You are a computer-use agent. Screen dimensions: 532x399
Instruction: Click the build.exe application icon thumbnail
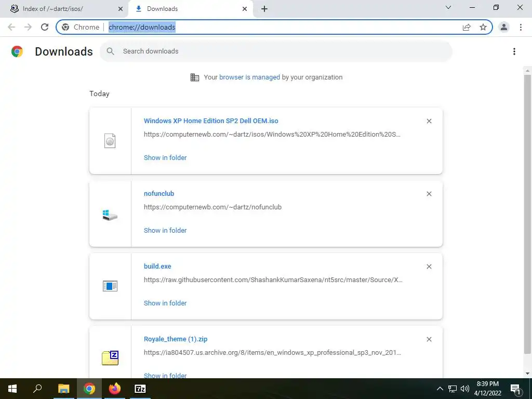[110, 286]
